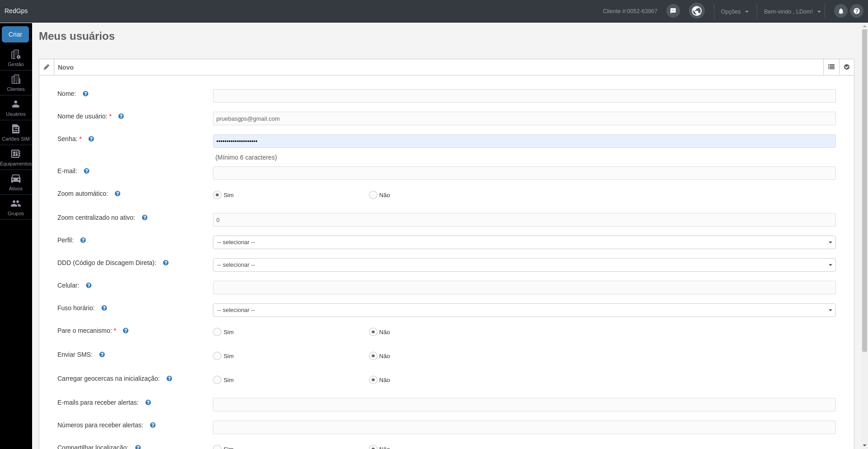Click the Nome input field
This screenshot has width=868, height=449.
point(524,96)
